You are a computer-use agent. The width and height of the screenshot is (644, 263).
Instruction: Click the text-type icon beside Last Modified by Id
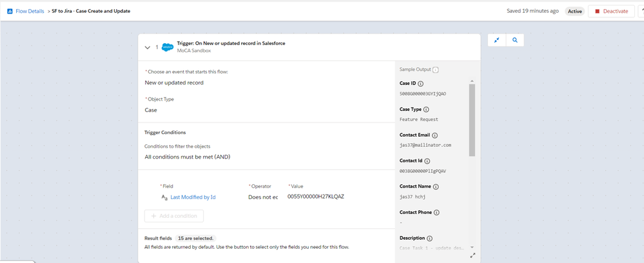(164, 197)
